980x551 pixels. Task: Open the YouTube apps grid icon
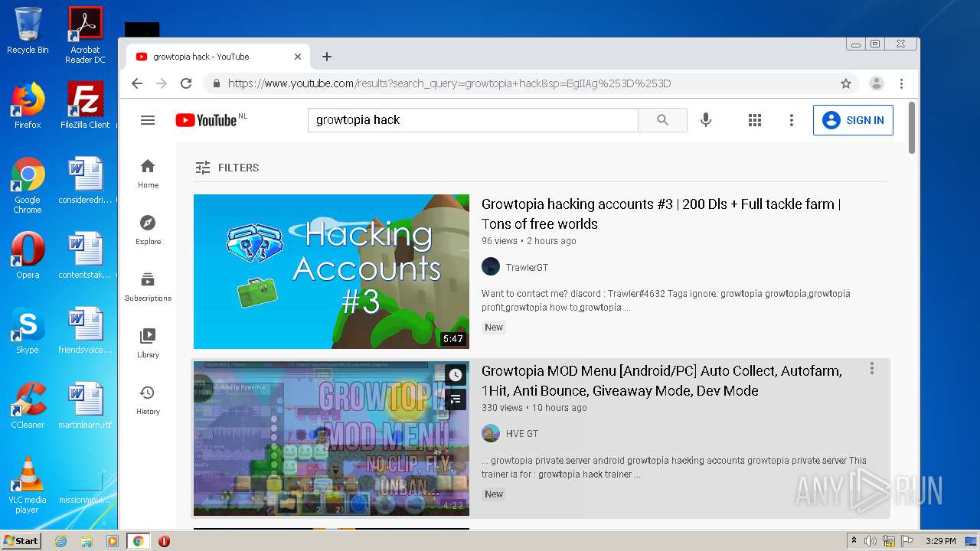coord(755,120)
